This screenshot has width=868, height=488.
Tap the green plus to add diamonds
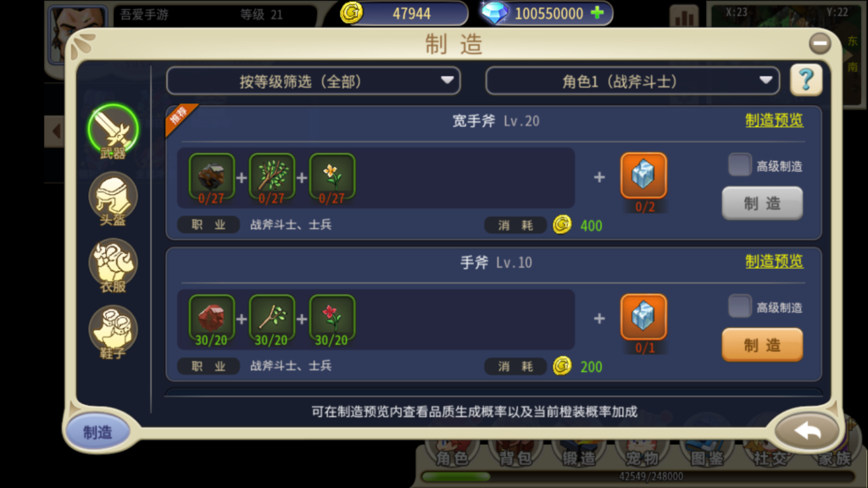coord(598,13)
